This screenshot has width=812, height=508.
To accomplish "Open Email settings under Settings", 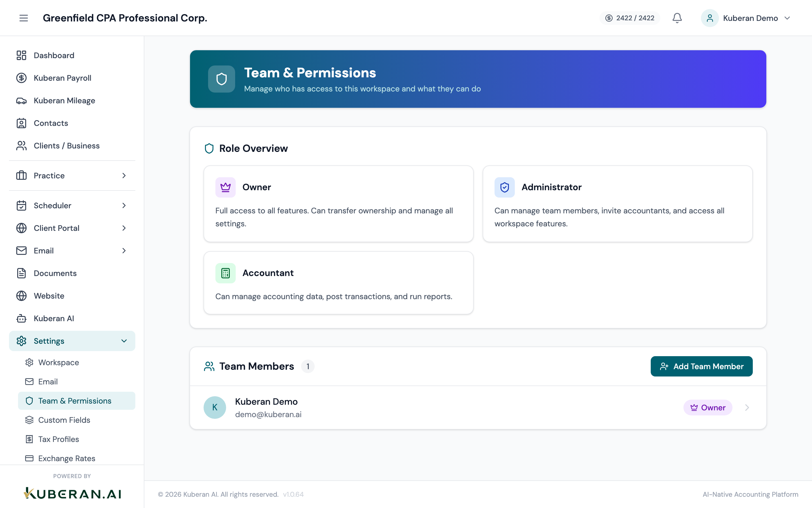I will pos(76,381).
